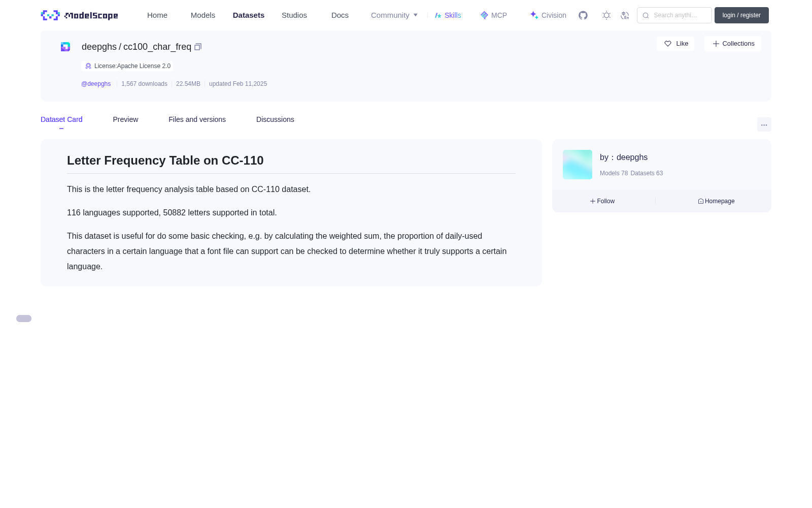Switch to the Preview tab
The width and height of the screenshot is (812, 508).
point(125,119)
